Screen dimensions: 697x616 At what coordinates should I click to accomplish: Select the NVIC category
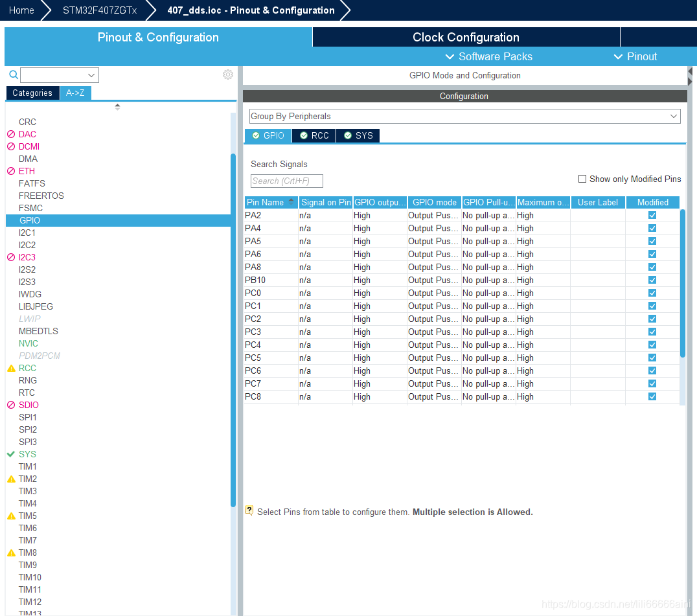point(29,343)
